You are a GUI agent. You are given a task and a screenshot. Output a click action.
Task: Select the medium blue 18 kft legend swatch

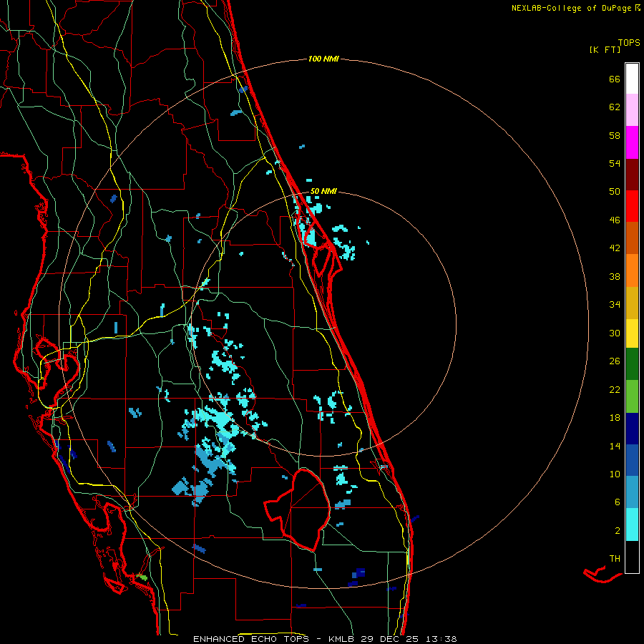click(632, 460)
